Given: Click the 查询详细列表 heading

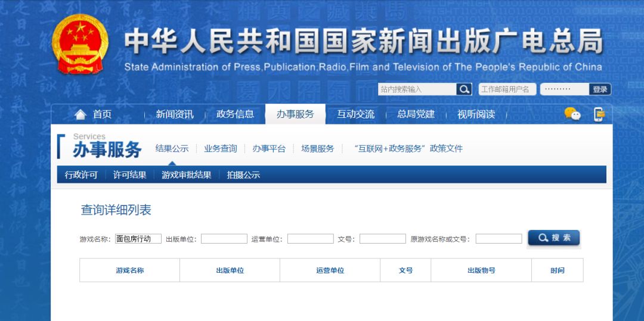Looking at the screenshot, I should pos(116,210).
